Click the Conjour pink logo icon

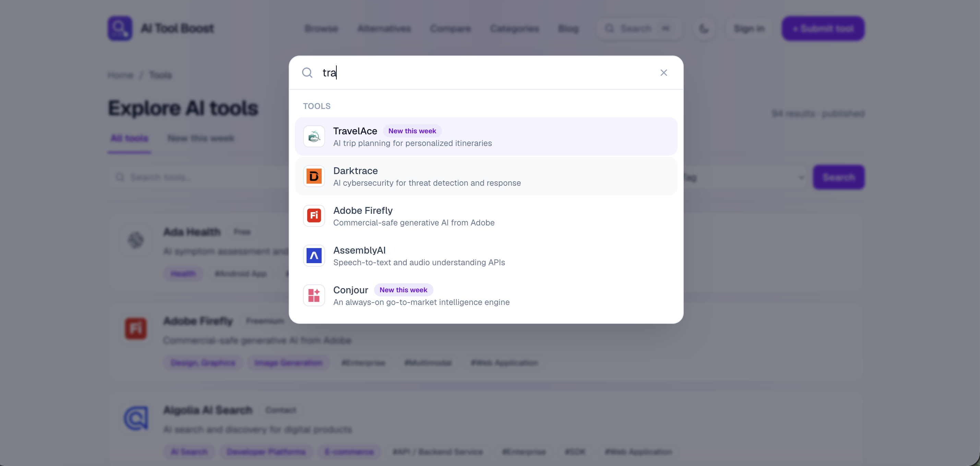tap(314, 295)
